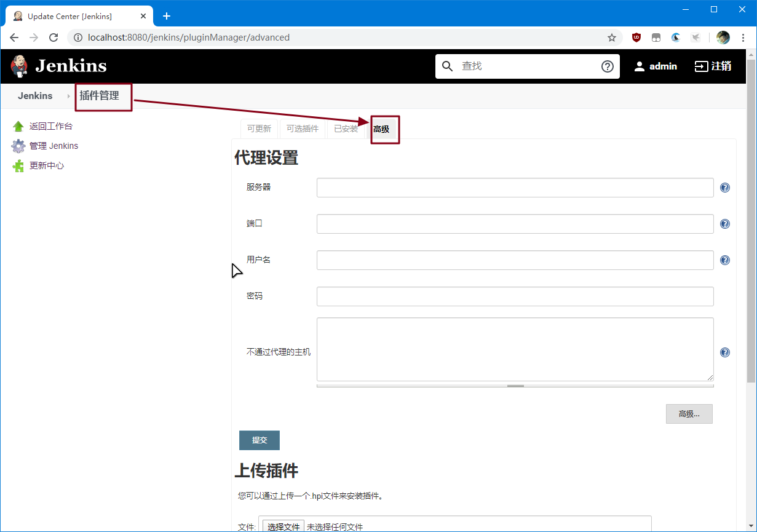Viewport: 757px width, 532px height.
Task: Open Chrome's three-dot menu
Action: tap(743, 38)
